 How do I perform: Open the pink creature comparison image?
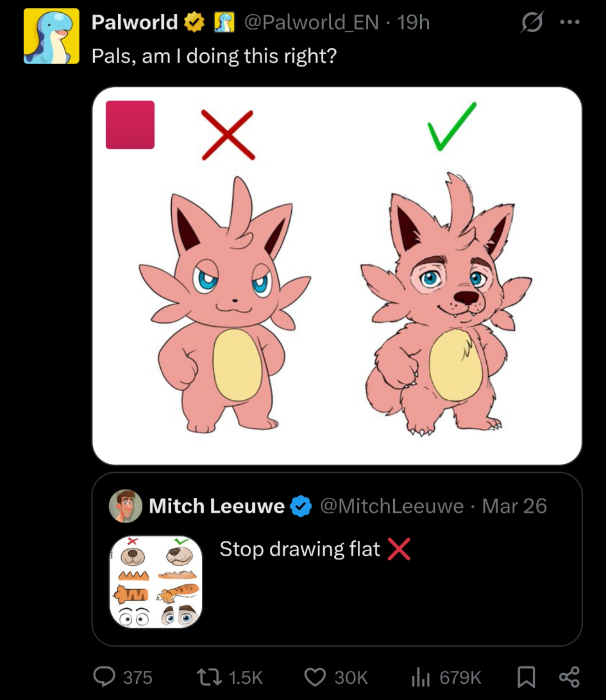tap(337, 308)
